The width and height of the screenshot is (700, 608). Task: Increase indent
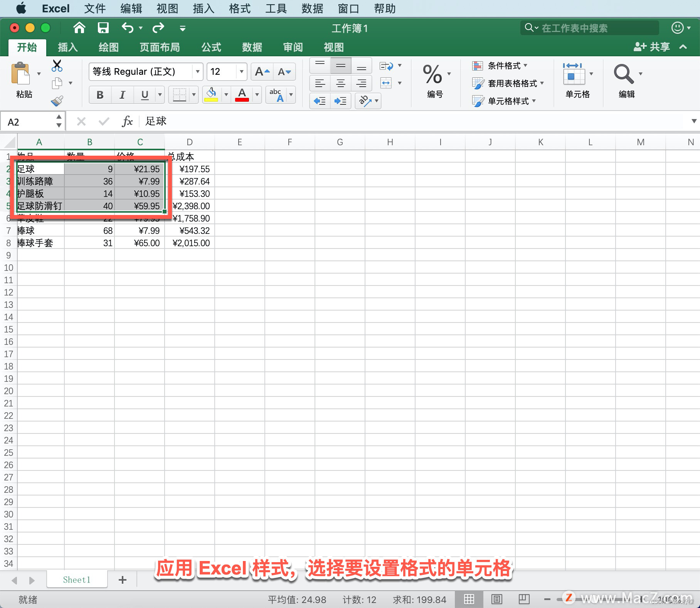(x=341, y=101)
